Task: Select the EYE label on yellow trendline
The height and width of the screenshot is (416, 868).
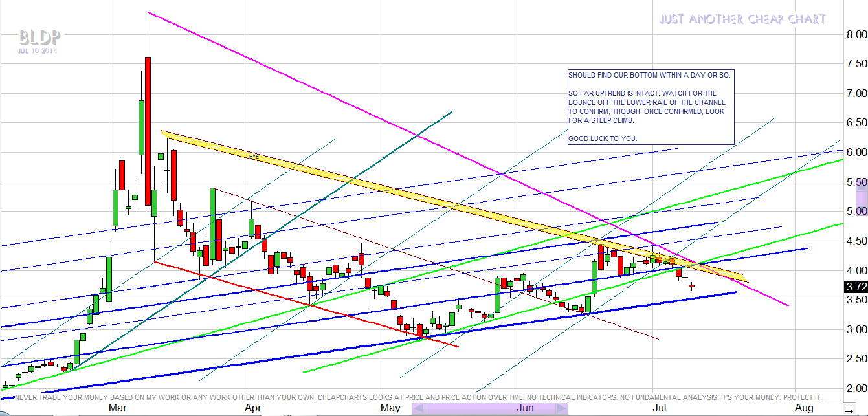Action: (254, 157)
